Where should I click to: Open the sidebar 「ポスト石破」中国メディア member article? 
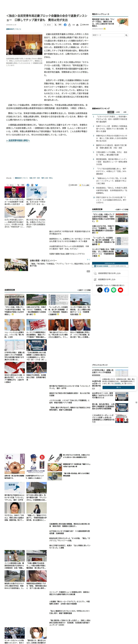(110, 218)
